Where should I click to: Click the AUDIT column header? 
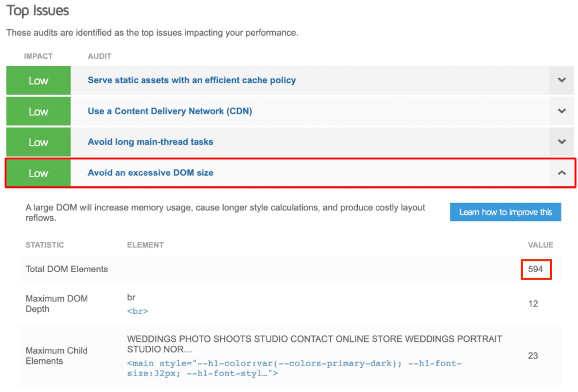pyautogui.click(x=99, y=56)
